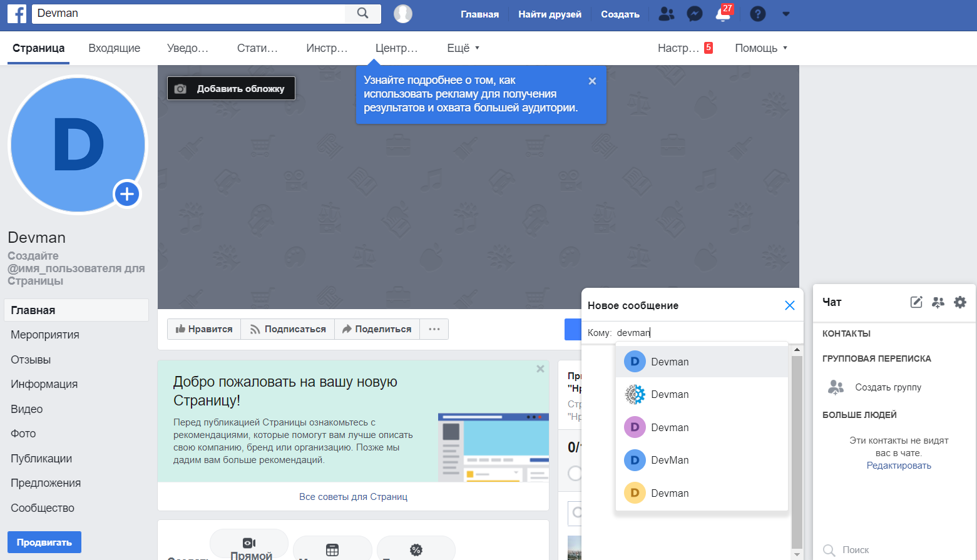Select Главная in left sidebar
This screenshot has width=977, height=560.
(x=76, y=310)
